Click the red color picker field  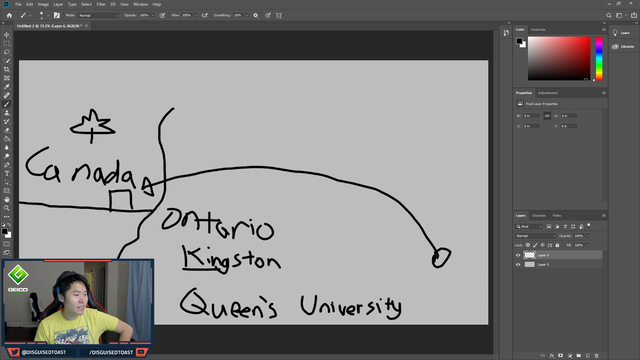[559, 58]
